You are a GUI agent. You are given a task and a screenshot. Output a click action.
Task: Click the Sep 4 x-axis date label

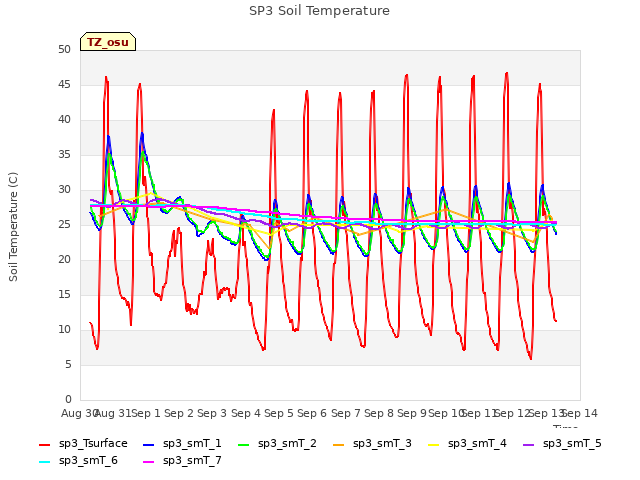coord(246,413)
